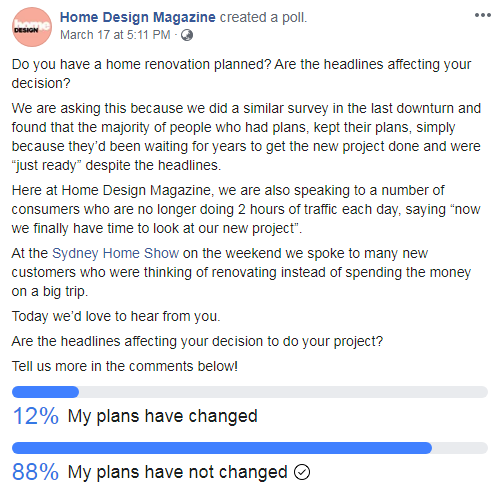500x504 pixels.
Task: Click the 88% percentage figure
Action: pos(36,472)
